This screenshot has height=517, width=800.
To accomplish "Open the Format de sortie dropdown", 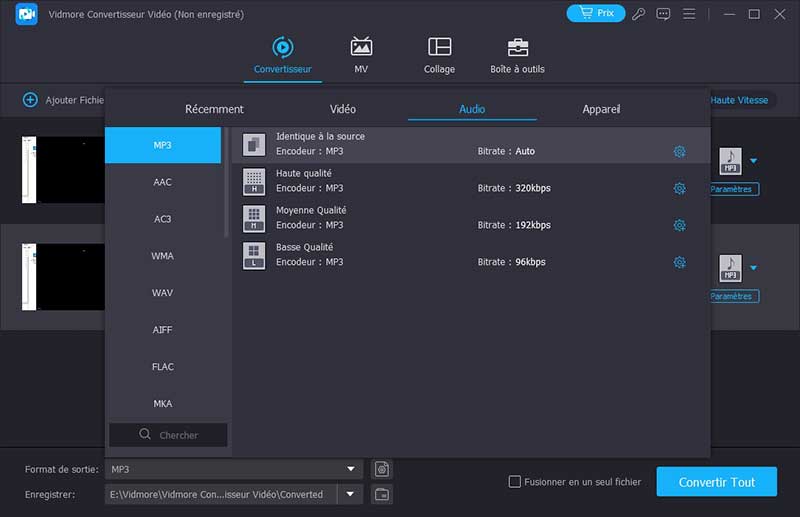I will (234, 469).
